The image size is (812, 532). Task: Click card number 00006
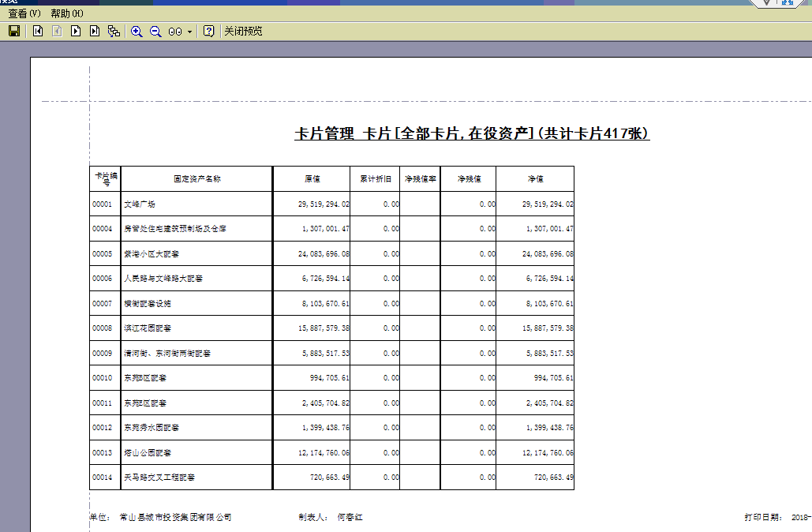pyautogui.click(x=102, y=278)
